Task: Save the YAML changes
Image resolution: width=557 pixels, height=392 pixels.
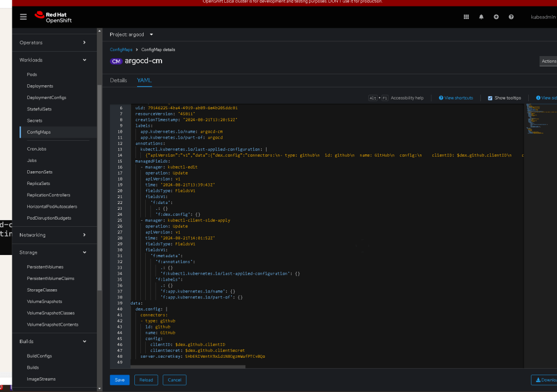Action: (120, 380)
